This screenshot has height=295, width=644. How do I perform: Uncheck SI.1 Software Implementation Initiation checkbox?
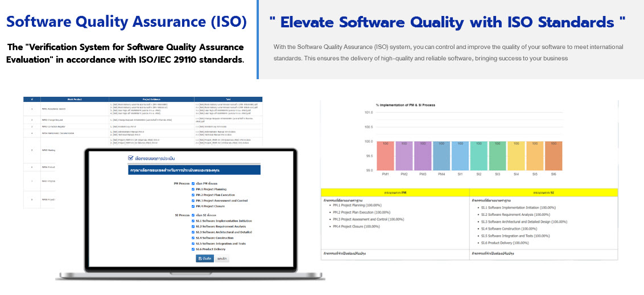pyautogui.click(x=193, y=220)
